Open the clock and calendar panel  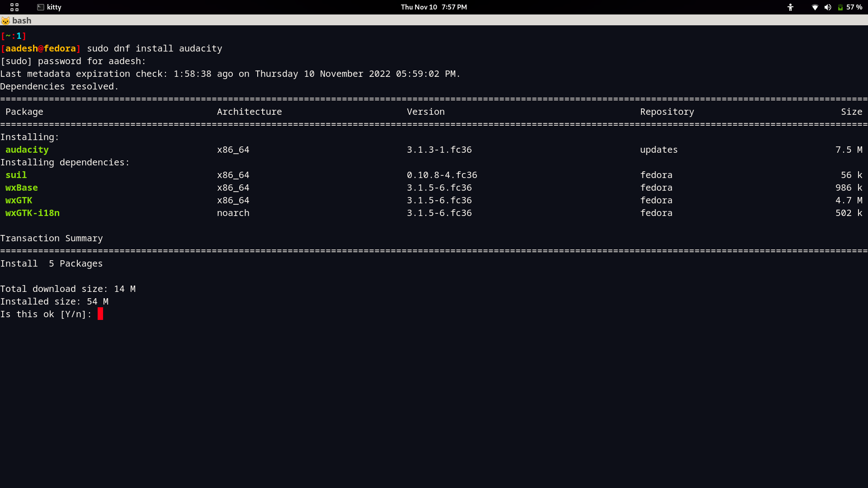[x=434, y=7]
